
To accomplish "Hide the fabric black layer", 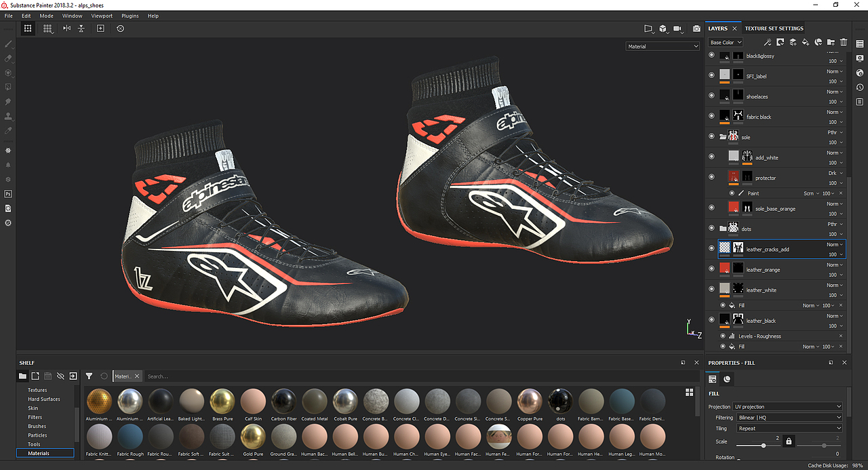I will [x=711, y=116].
